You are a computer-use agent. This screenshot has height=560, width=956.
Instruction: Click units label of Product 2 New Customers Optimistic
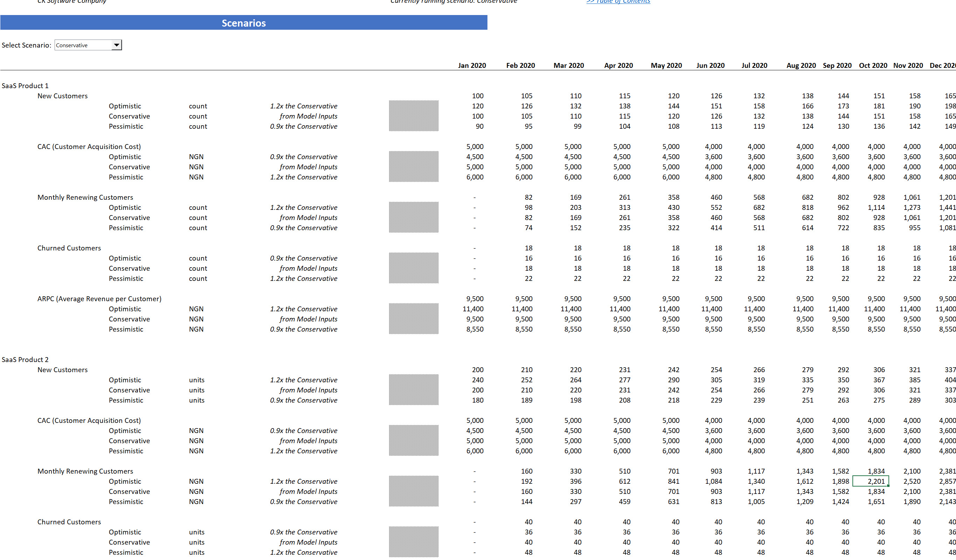coord(197,380)
